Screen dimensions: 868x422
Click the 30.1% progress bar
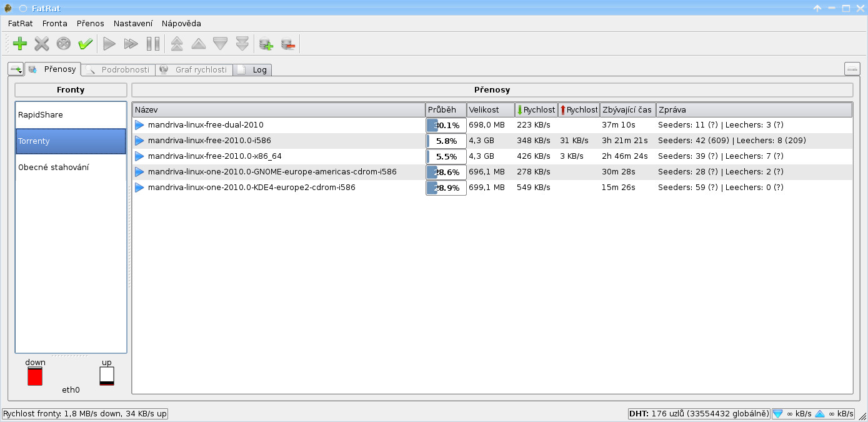pyautogui.click(x=446, y=125)
